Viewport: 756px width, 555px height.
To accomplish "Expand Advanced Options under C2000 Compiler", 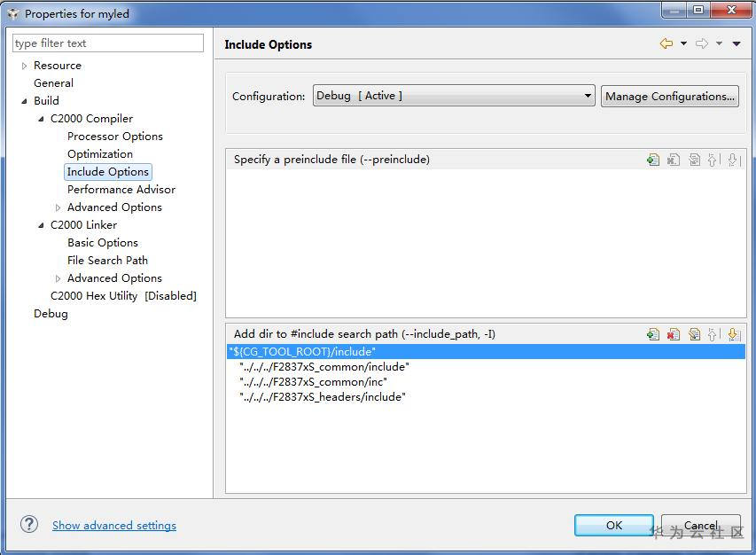I will [58, 207].
